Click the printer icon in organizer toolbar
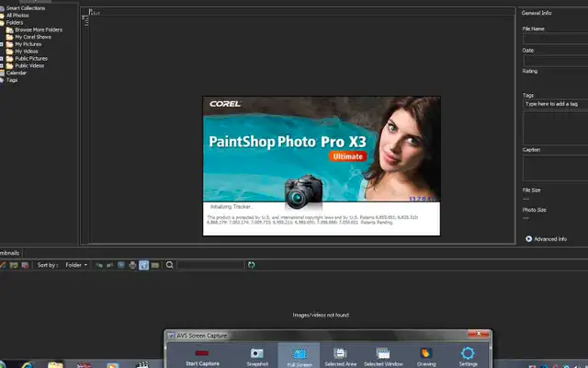Screen dimensions: 588x368 coord(132,265)
